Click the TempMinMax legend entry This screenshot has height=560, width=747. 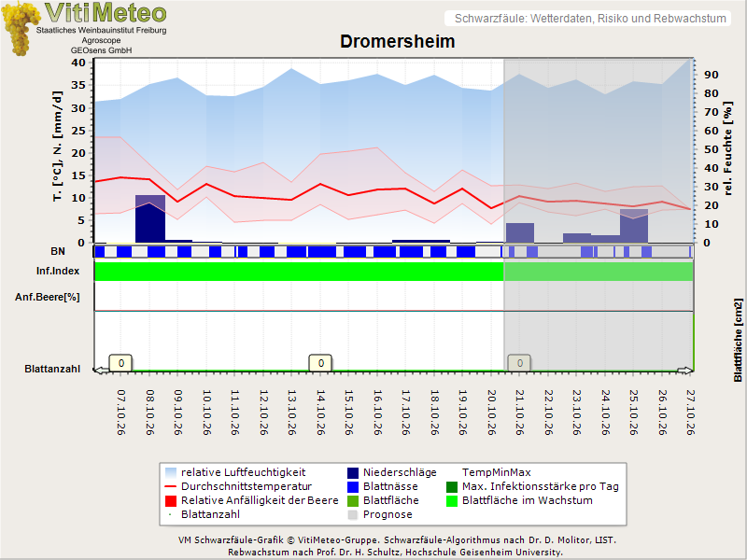click(497, 472)
